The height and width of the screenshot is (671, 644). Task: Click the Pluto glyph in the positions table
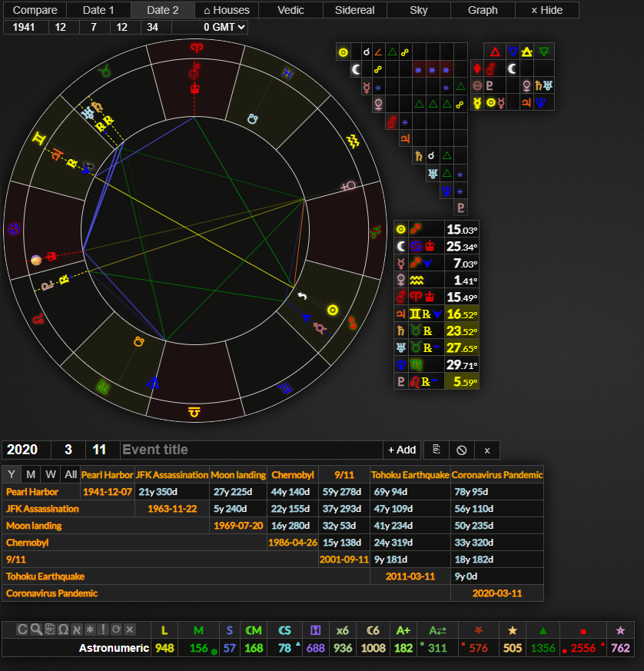point(400,381)
